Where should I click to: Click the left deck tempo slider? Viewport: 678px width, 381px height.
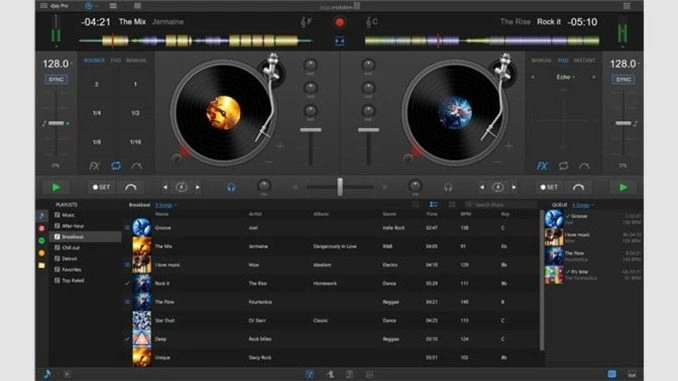click(56, 123)
